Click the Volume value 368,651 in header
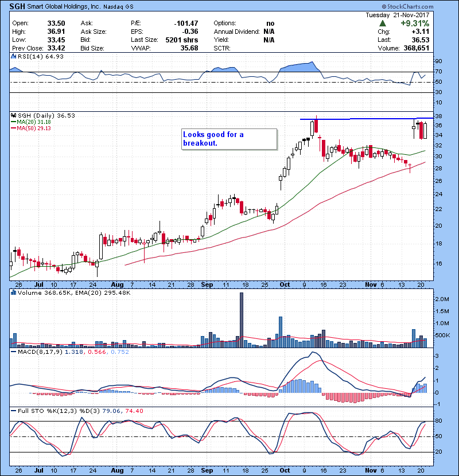This screenshot has height=476, width=459. [417, 48]
